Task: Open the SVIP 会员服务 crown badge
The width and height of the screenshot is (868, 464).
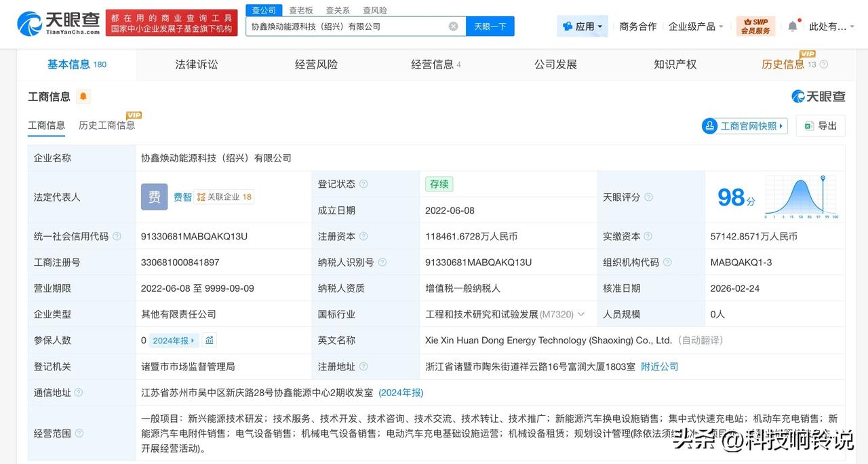Action: pyautogui.click(x=756, y=25)
